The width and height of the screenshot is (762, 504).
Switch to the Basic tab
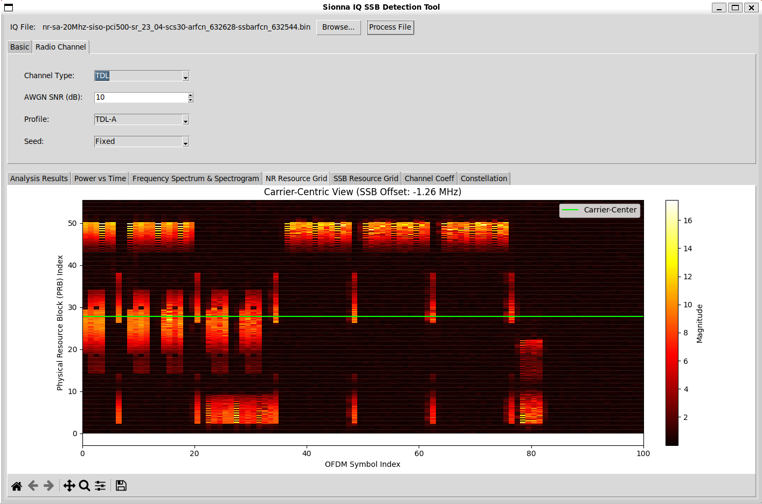(19, 47)
